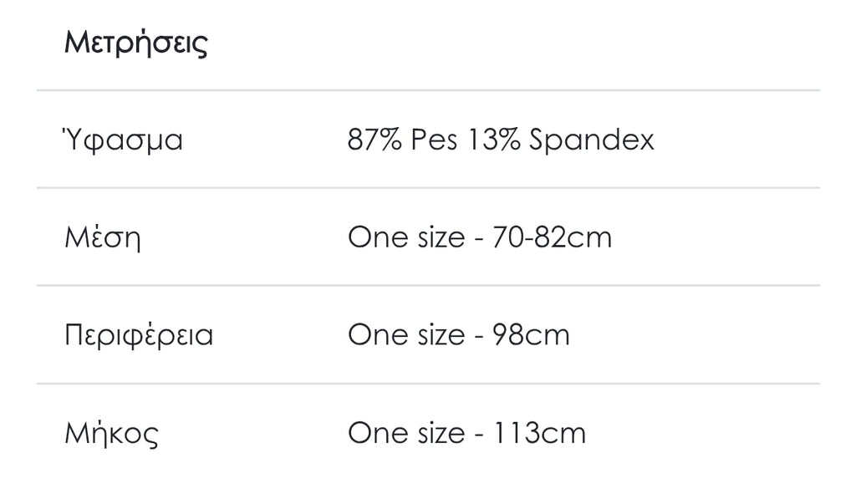Click the word Spandex in fabric value
The height and width of the screenshot is (504, 856).
tap(592, 140)
